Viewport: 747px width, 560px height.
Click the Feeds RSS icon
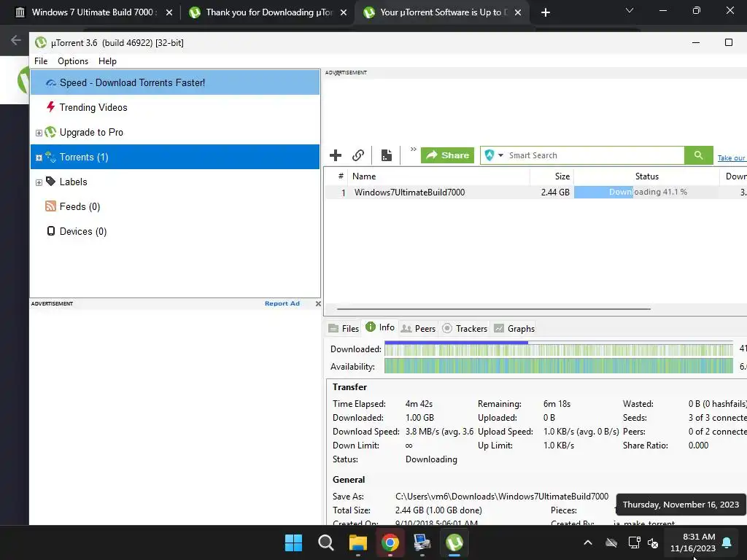(50, 206)
